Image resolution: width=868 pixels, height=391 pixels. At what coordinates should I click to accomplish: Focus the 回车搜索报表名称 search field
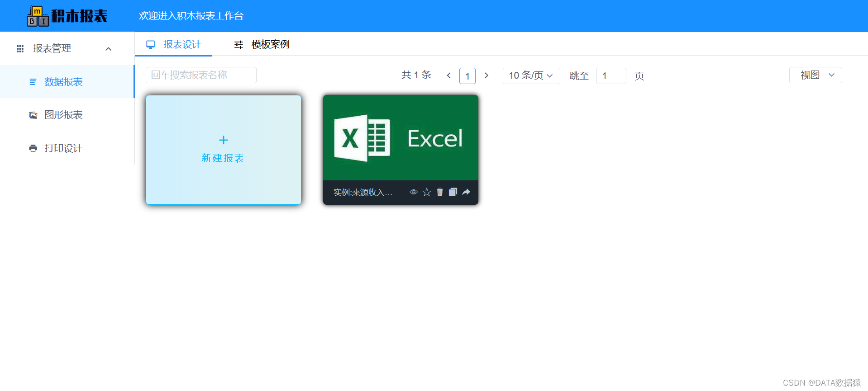[x=201, y=75]
